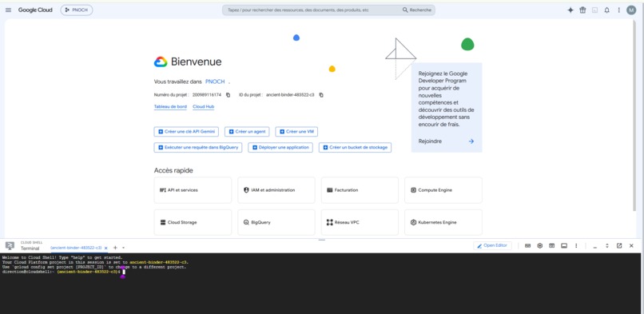
Task: Click the Créer un agent button
Action: click(x=247, y=132)
